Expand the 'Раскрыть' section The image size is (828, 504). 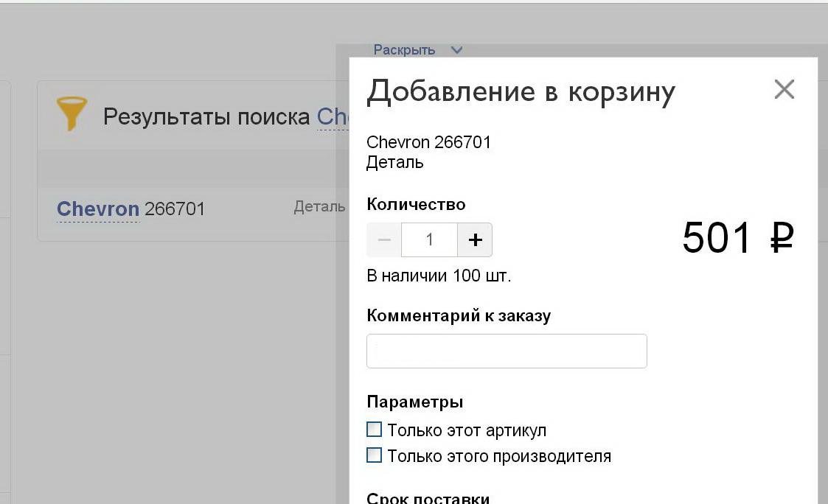coord(404,50)
